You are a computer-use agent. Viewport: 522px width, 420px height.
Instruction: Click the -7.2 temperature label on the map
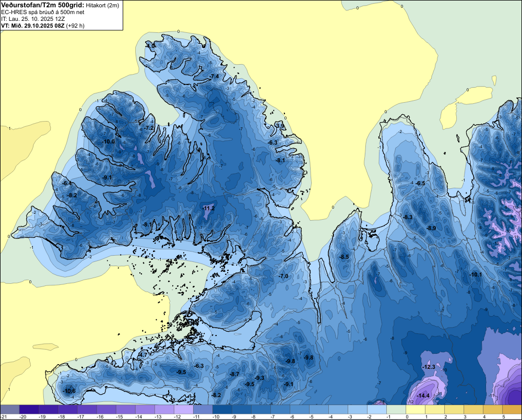(149, 128)
